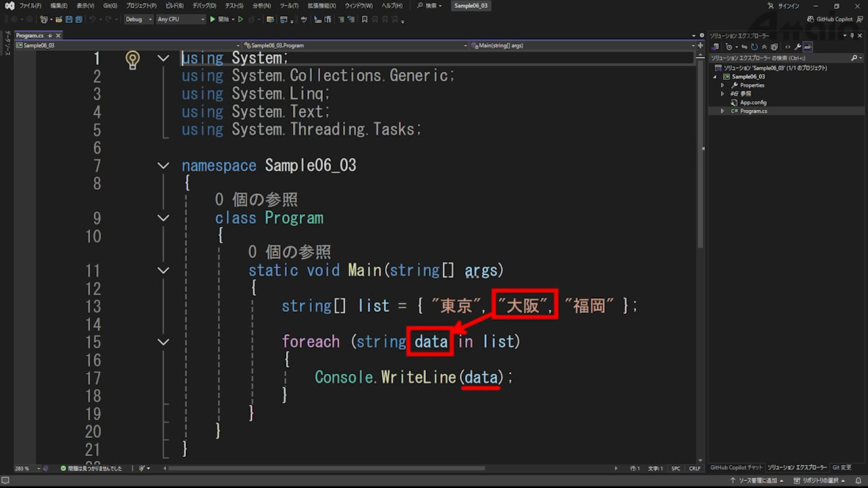Click the editor horizontal scrollbar
Image resolution: width=868 pixels, height=488 pixels.
pos(328,468)
